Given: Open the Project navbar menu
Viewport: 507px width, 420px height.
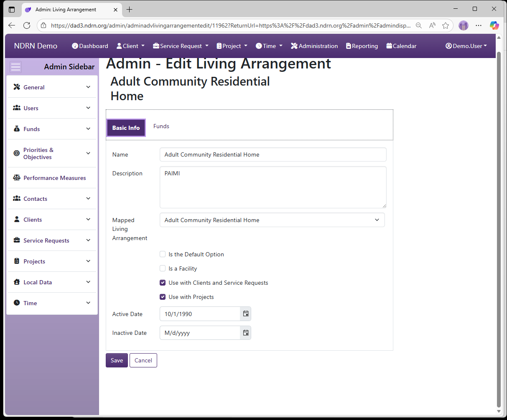Looking at the screenshot, I should click(232, 46).
